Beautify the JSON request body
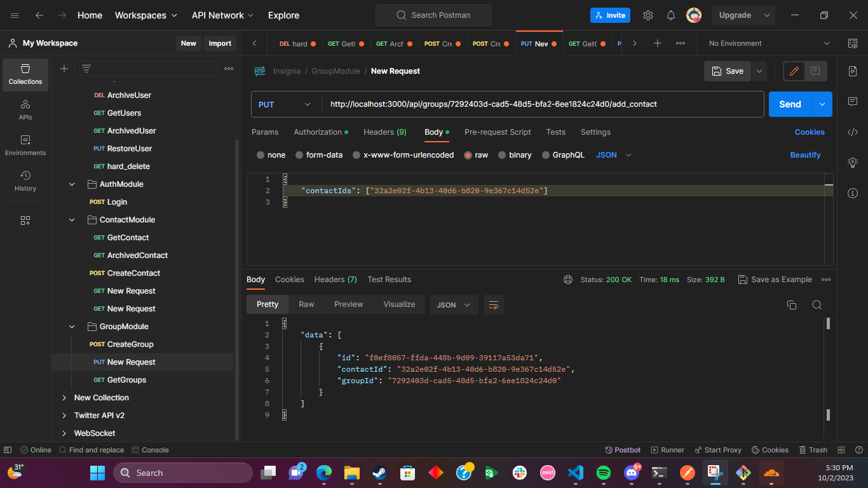 coord(805,154)
